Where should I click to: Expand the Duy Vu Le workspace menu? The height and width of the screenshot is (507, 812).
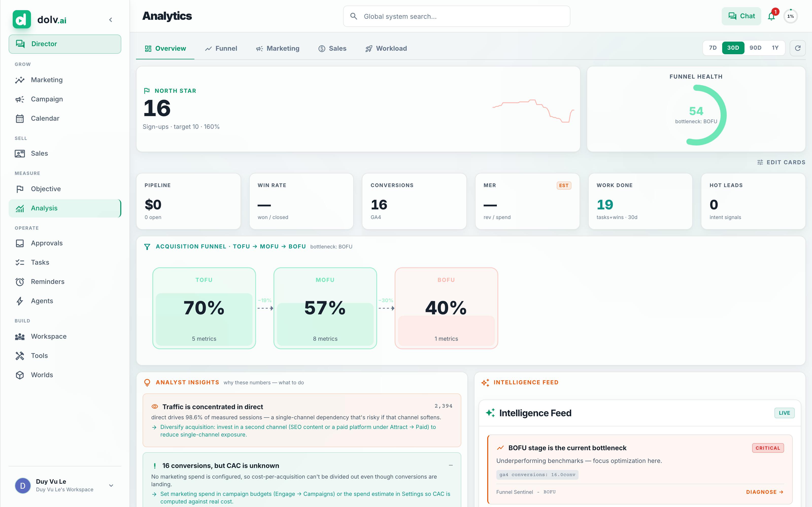pyautogui.click(x=111, y=485)
